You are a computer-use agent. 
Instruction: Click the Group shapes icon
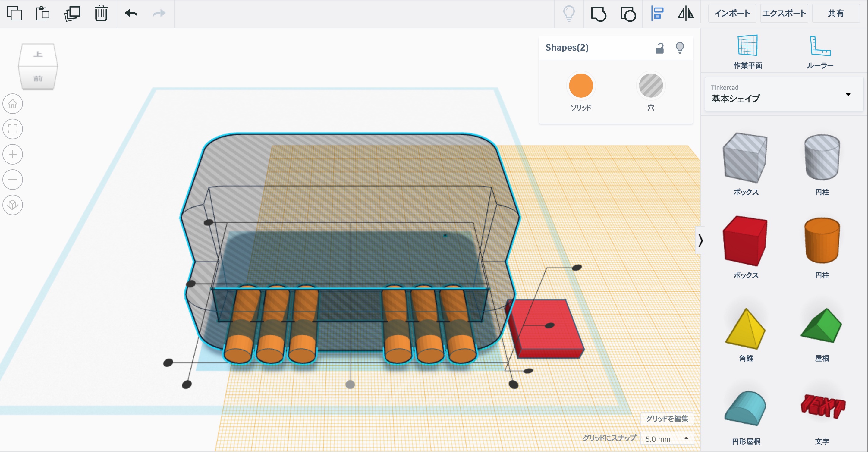[x=599, y=14]
